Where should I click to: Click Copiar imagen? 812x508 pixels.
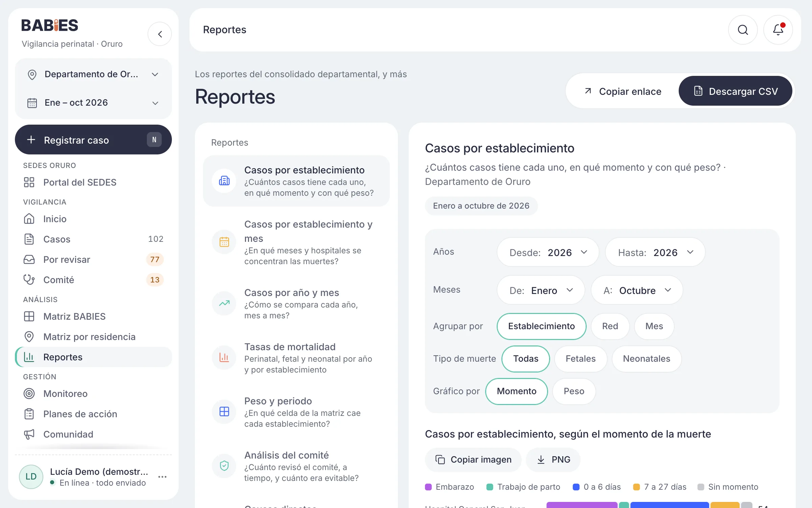(x=473, y=460)
